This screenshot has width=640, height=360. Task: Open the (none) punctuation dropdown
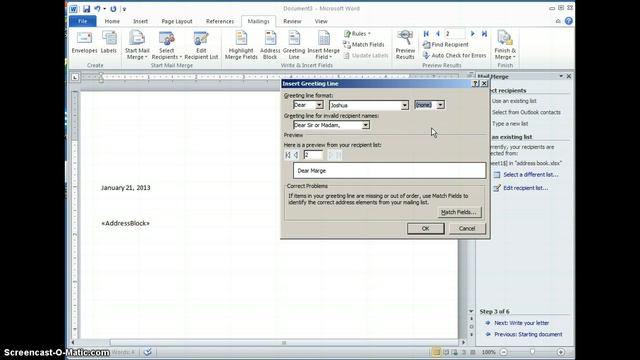click(440, 105)
